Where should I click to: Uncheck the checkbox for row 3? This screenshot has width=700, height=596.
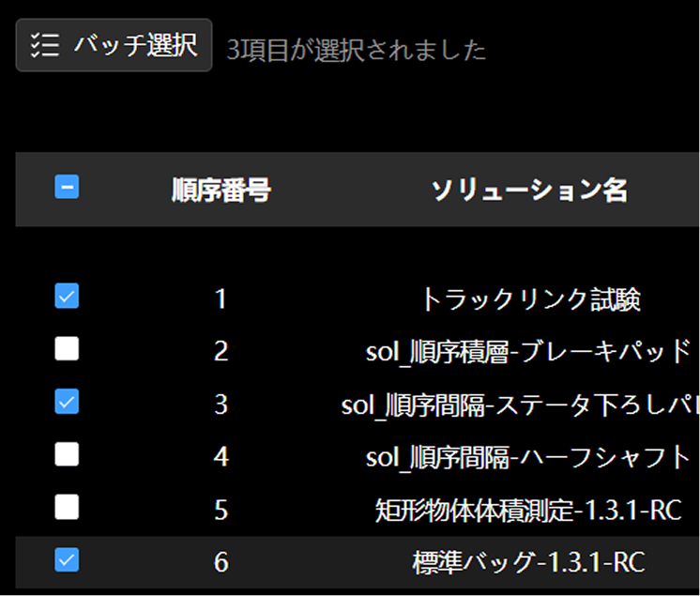pyautogui.click(x=67, y=402)
